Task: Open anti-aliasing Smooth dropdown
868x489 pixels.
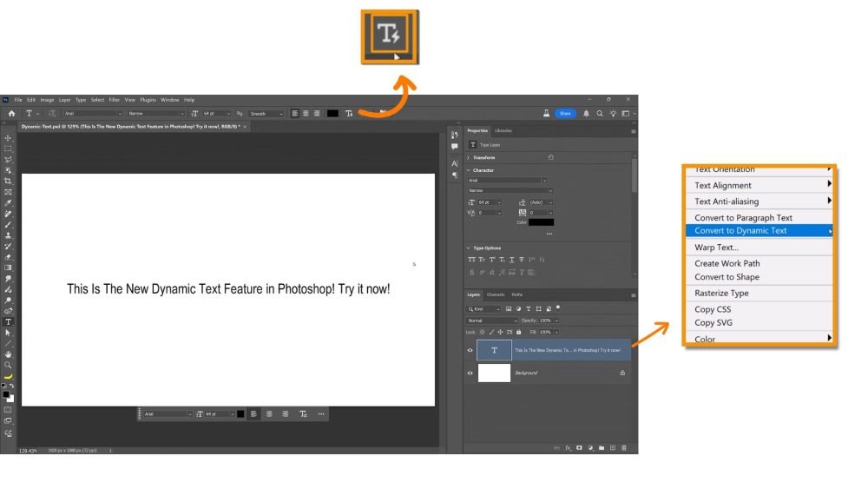Action: click(266, 114)
